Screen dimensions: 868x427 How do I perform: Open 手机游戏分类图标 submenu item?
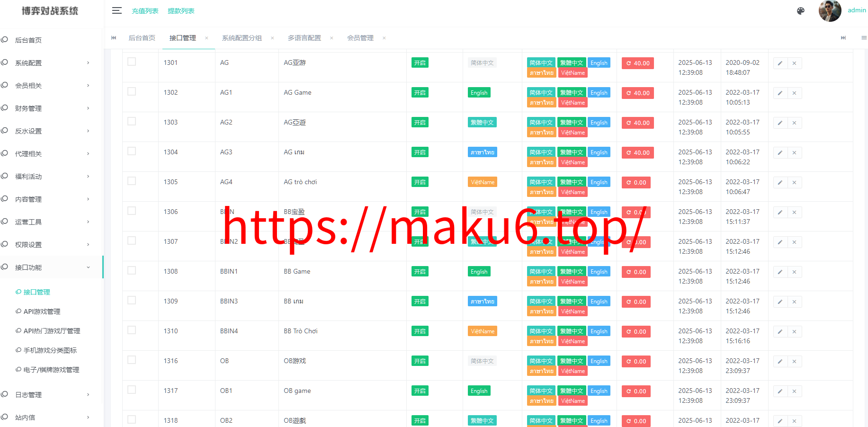(50, 350)
